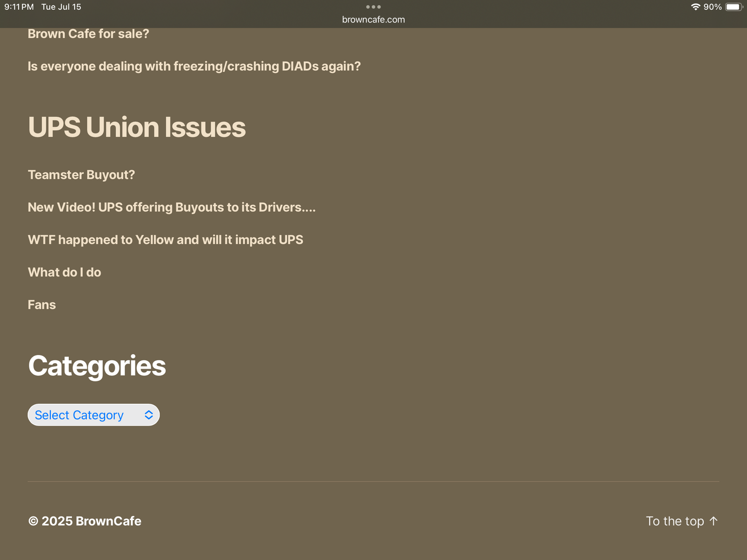
Task: Tap the 'Tue Jul 15' date in status bar
Action: tap(61, 7)
